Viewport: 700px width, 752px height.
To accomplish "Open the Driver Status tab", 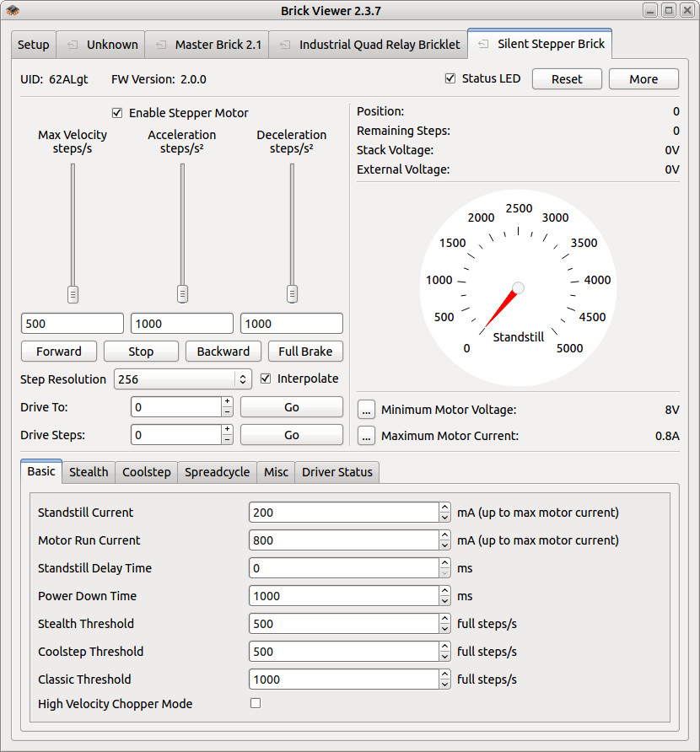I will (337, 472).
